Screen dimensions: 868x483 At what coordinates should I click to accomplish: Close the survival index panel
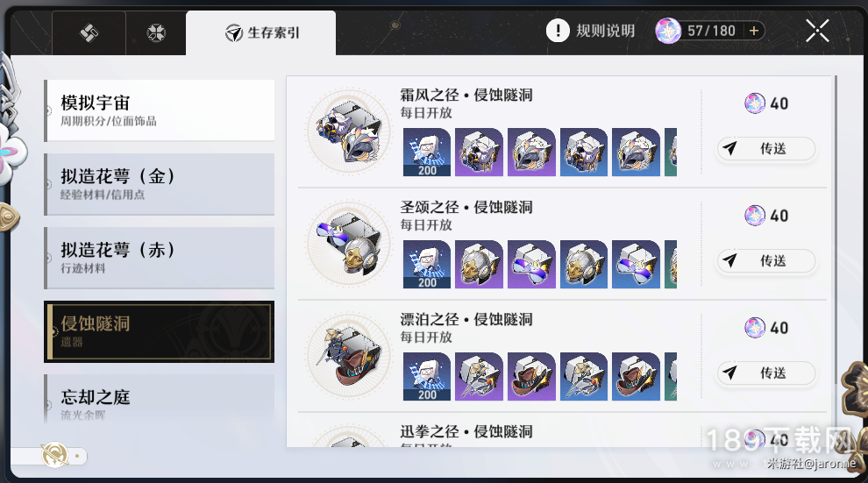(x=817, y=31)
